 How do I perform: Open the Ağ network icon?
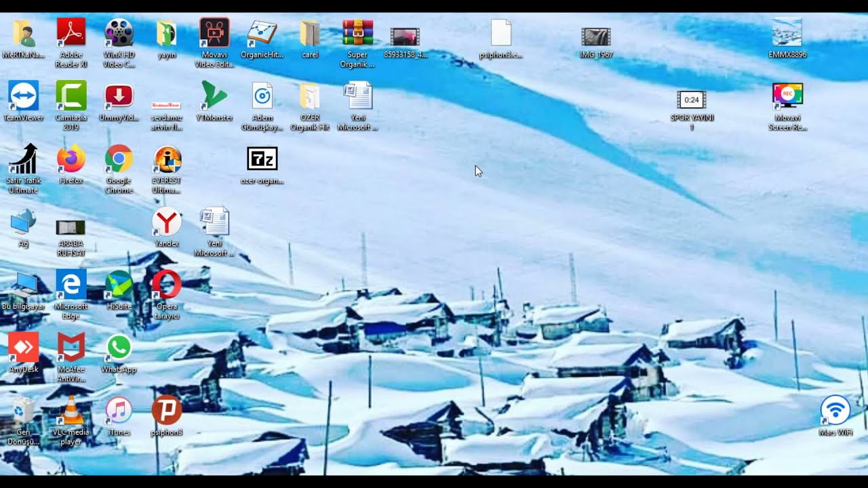[x=23, y=222]
